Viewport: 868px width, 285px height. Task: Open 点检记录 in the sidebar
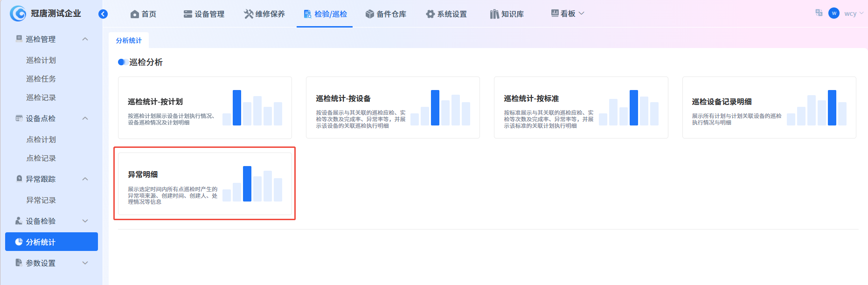coord(41,158)
